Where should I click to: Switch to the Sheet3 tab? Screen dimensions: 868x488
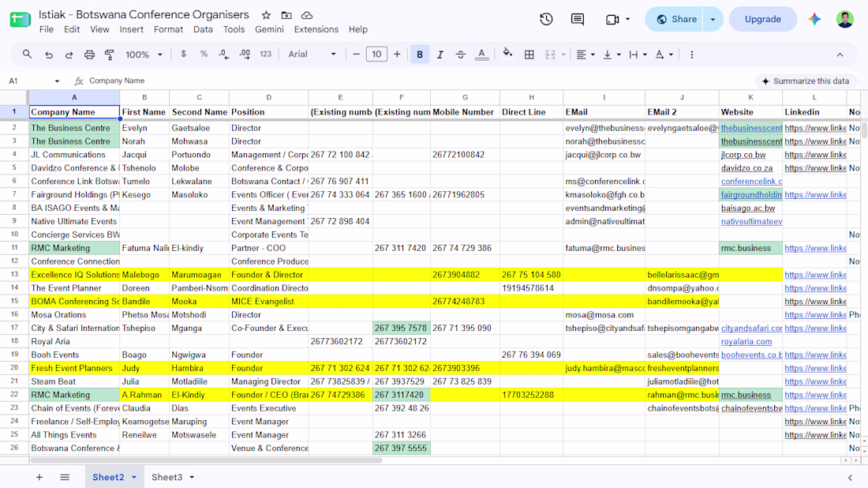pos(166,477)
